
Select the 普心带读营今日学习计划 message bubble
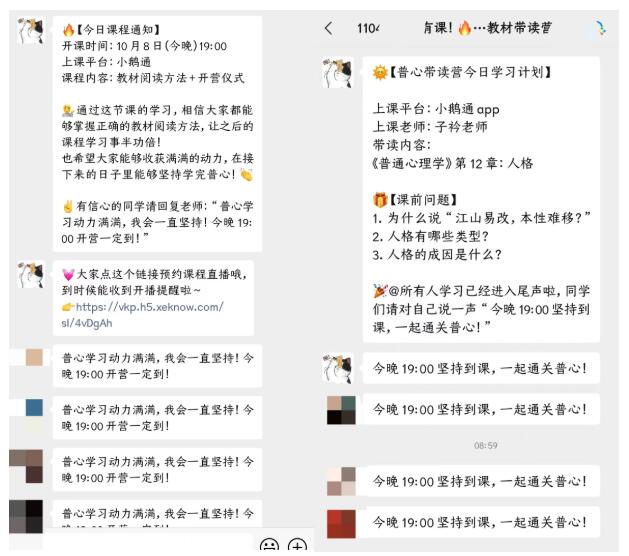click(481, 199)
